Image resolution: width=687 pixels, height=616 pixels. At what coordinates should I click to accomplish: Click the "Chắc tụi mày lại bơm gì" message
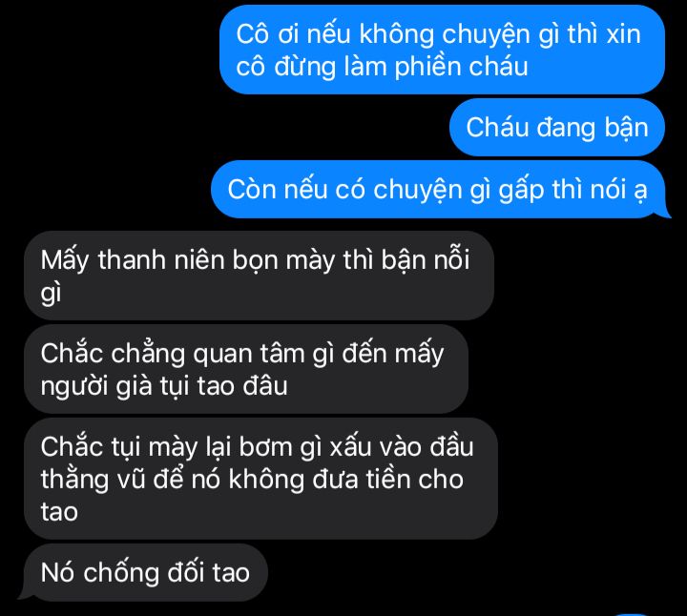click(x=260, y=479)
